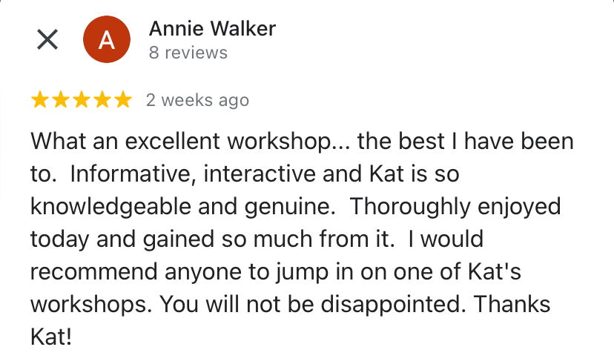Click the second gold star
Viewport: 614px width, 364px height.
point(61,100)
